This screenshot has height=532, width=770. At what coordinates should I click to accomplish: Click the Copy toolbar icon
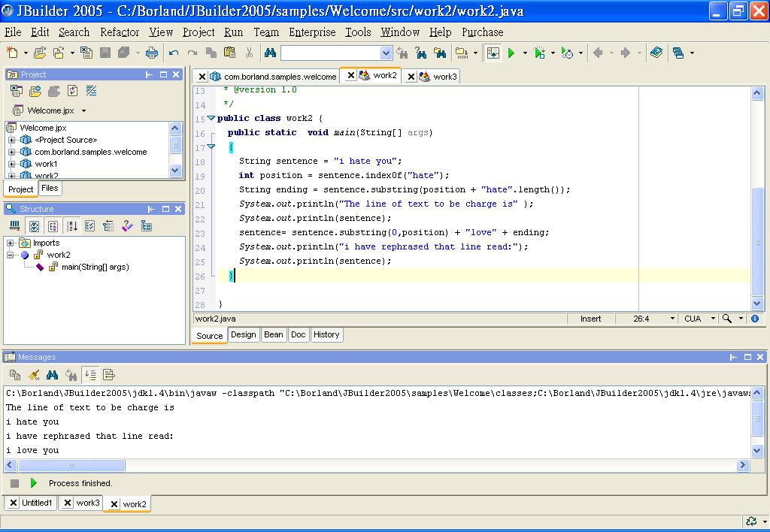click(x=211, y=53)
